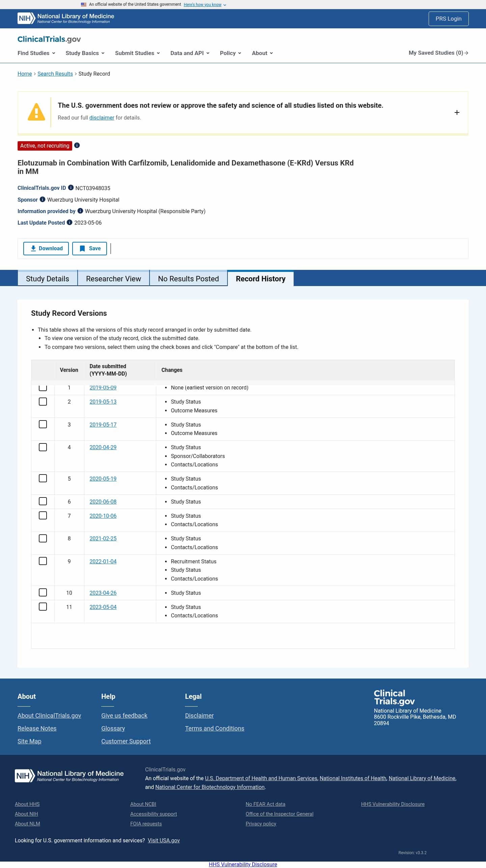Click info icon next to Last Update Posted
Screen dimensions: 486x868
point(70,222)
